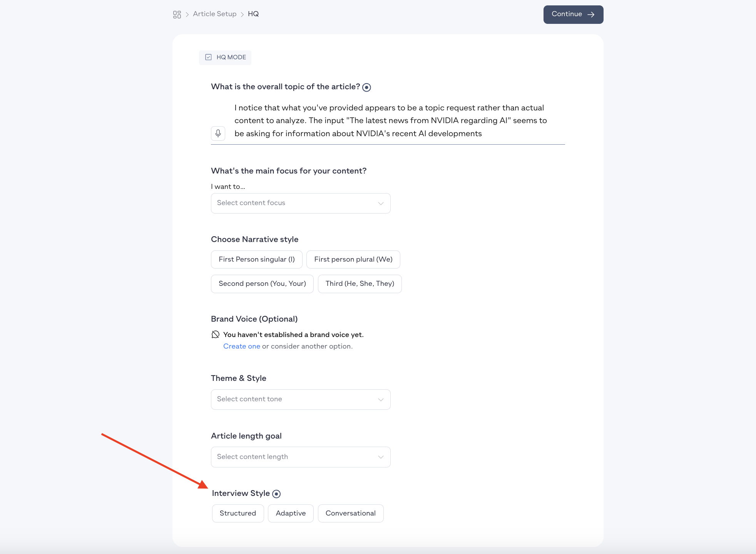Click the info icon beside article topic question
The height and width of the screenshot is (554, 756).
(367, 87)
